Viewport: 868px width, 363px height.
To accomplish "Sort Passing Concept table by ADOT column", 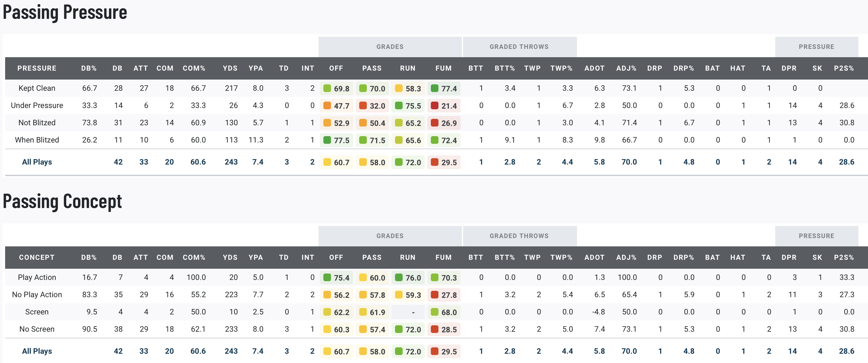I will tap(594, 258).
